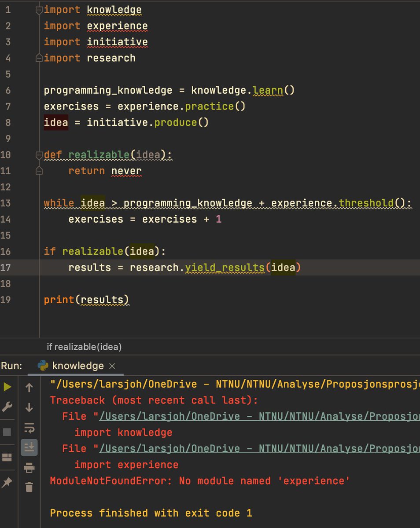The image size is (420, 528).
Task: Toggle soft-wrap in Run console
Action: pos(29,427)
